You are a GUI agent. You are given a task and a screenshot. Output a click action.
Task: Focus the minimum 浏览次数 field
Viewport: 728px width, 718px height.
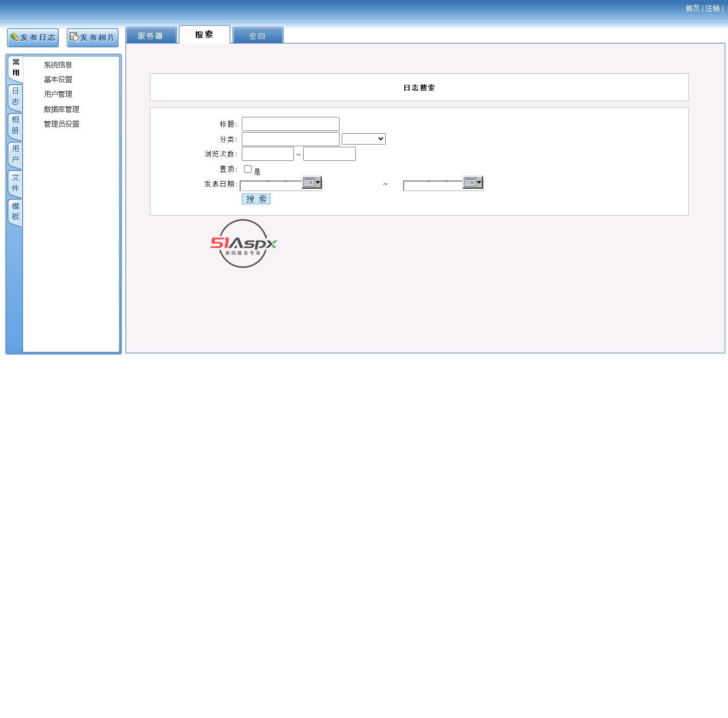tap(268, 154)
